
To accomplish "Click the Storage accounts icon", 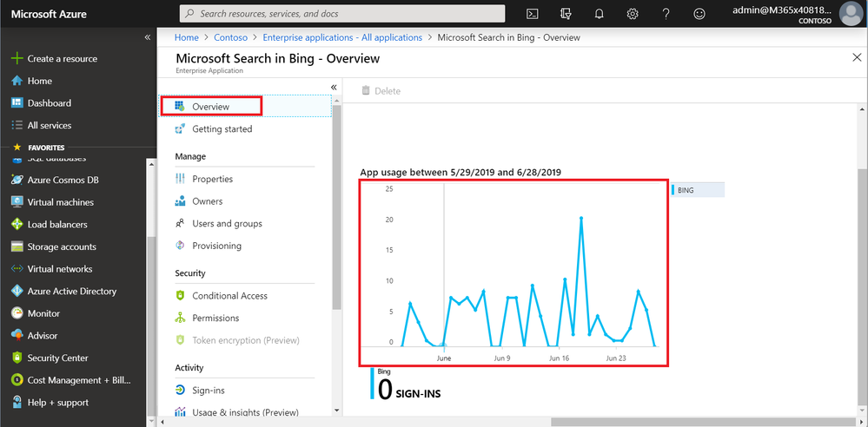I will point(17,246).
